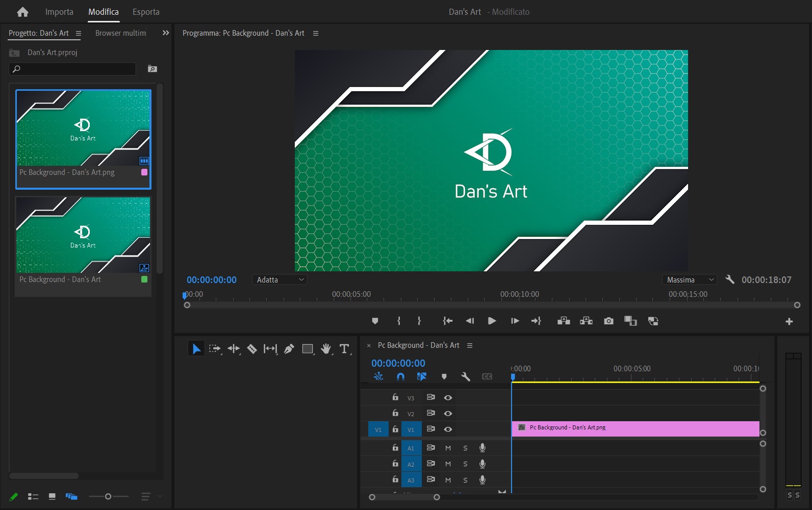Image resolution: width=812 pixels, height=510 pixels.
Task: Go to the Home screen icon
Action: (22, 12)
